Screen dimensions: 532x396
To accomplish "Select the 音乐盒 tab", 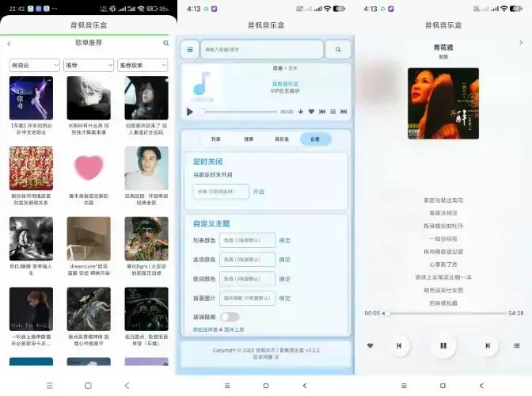I will (282, 139).
